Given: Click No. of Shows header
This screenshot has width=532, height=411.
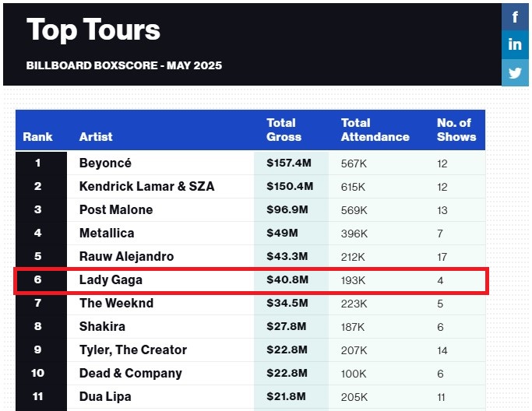Looking at the screenshot, I should (456, 130).
